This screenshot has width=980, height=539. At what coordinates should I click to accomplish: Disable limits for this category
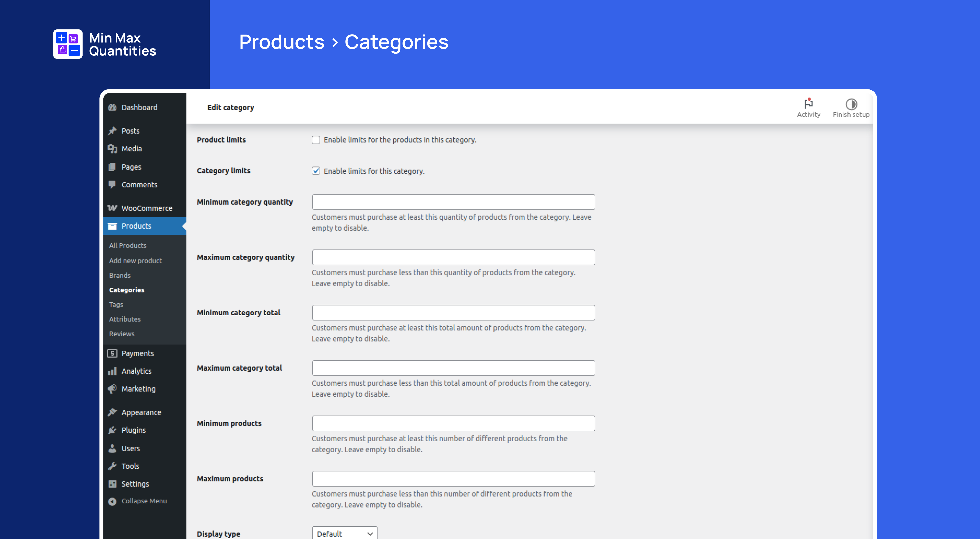pyautogui.click(x=316, y=171)
